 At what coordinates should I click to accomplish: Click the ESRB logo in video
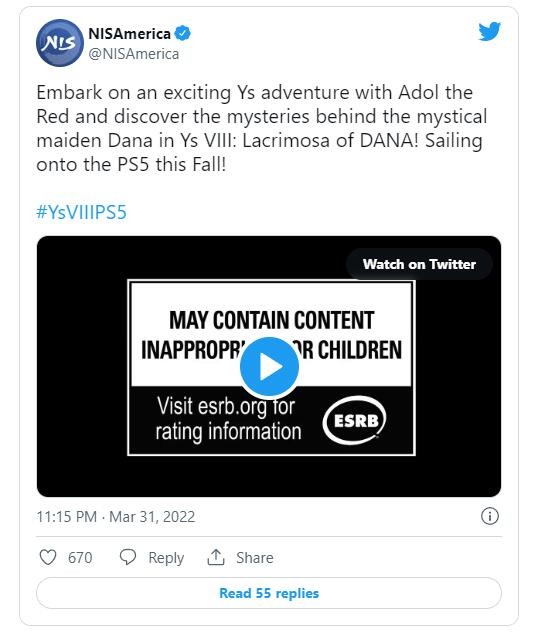354,420
